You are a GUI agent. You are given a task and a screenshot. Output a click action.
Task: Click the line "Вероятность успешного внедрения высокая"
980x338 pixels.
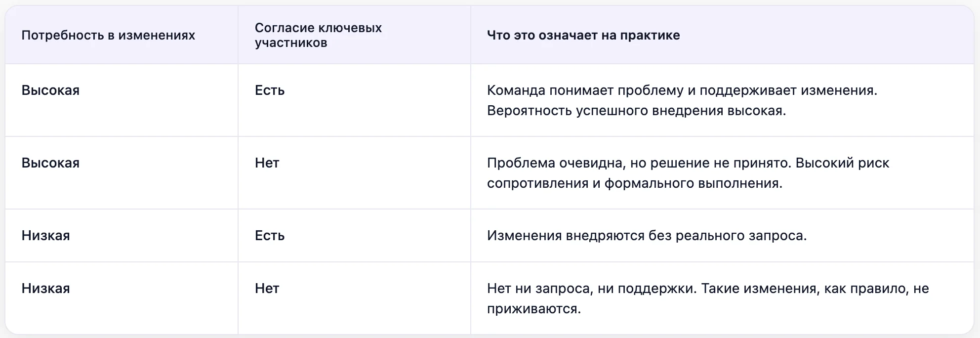tap(636, 111)
